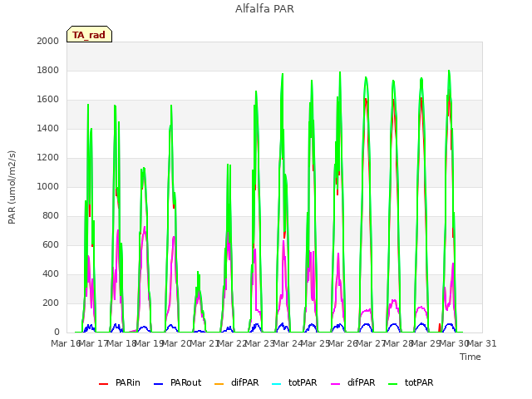Click the magenta difPAR peak on Mar 18
This screenshot has width=532, height=399.
tap(145, 227)
